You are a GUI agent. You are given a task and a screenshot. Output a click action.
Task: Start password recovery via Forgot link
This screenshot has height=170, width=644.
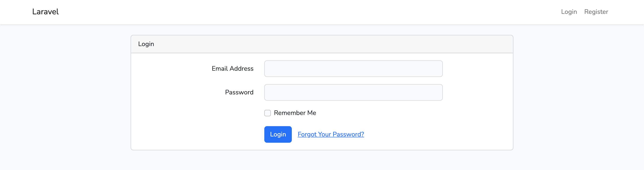tap(331, 134)
